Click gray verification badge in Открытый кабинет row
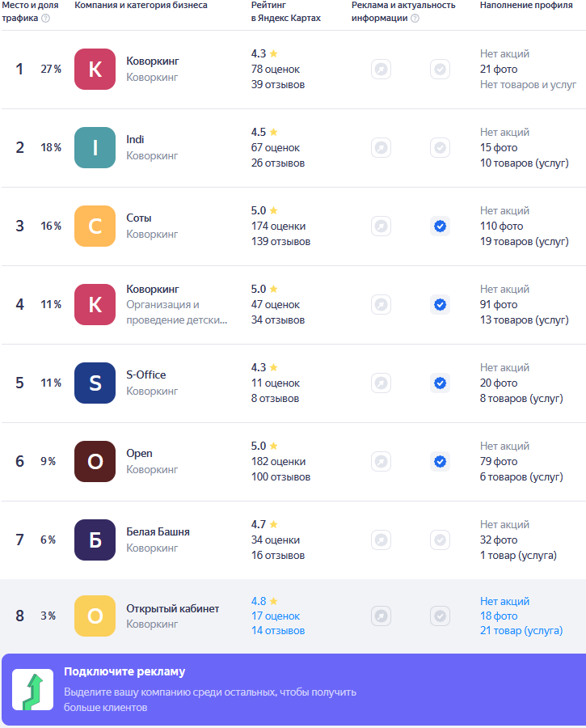This screenshot has width=586, height=728. point(440,616)
